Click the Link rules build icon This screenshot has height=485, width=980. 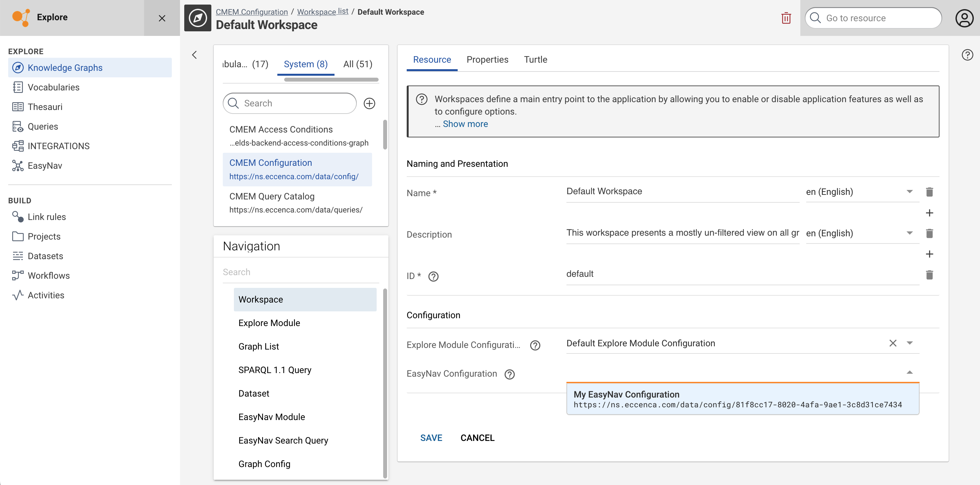(x=17, y=217)
